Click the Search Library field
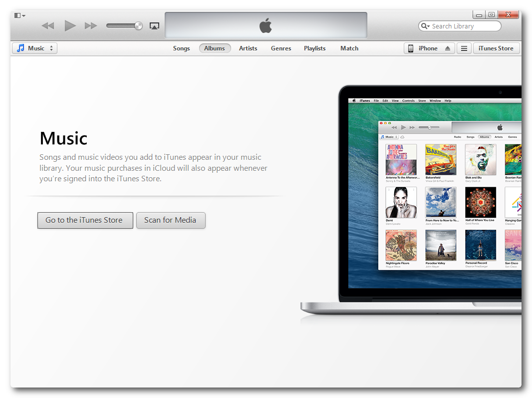The image size is (532, 398). tap(460, 26)
